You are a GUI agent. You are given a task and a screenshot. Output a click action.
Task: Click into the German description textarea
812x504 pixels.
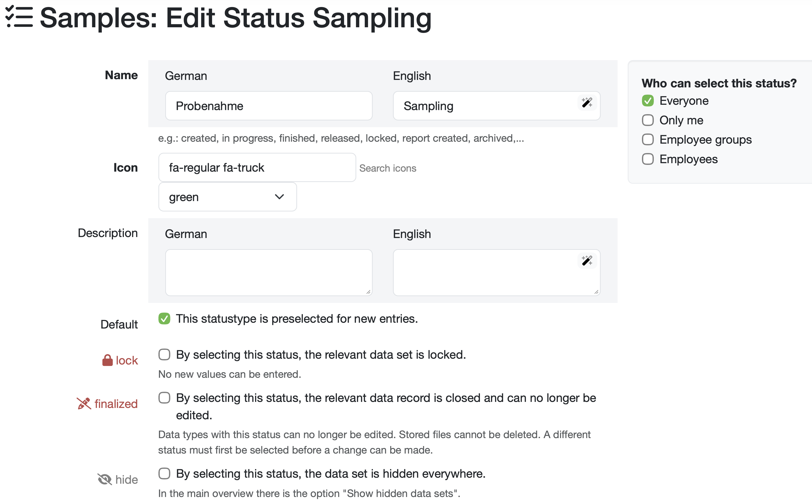(268, 272)
